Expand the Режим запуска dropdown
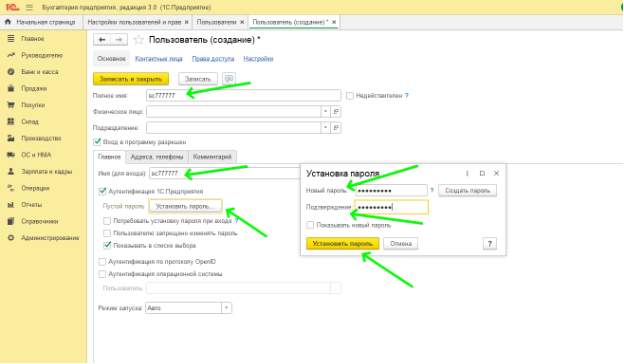This screenshot has width=624, height=364. coord(226,308)
